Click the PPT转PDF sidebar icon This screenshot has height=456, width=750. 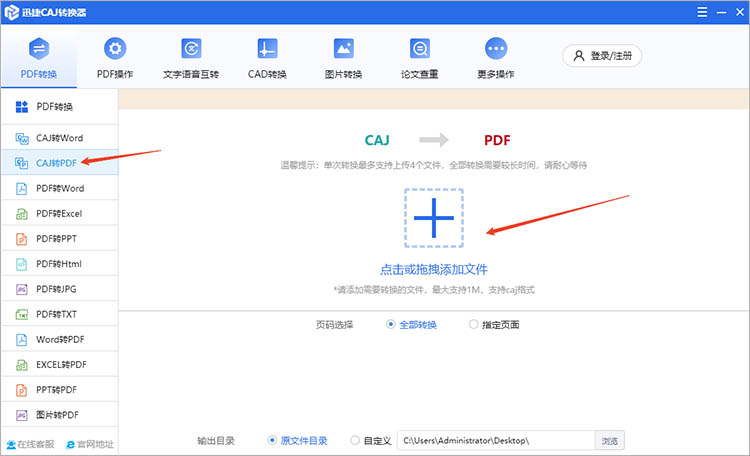[22, 390]
